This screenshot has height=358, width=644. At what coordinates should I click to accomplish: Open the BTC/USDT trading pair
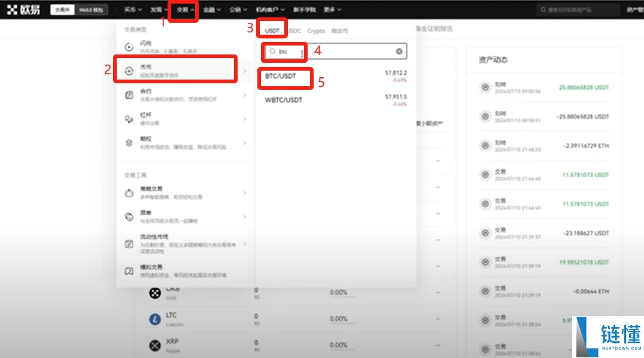pyautogui.click(x=336, y=77)
